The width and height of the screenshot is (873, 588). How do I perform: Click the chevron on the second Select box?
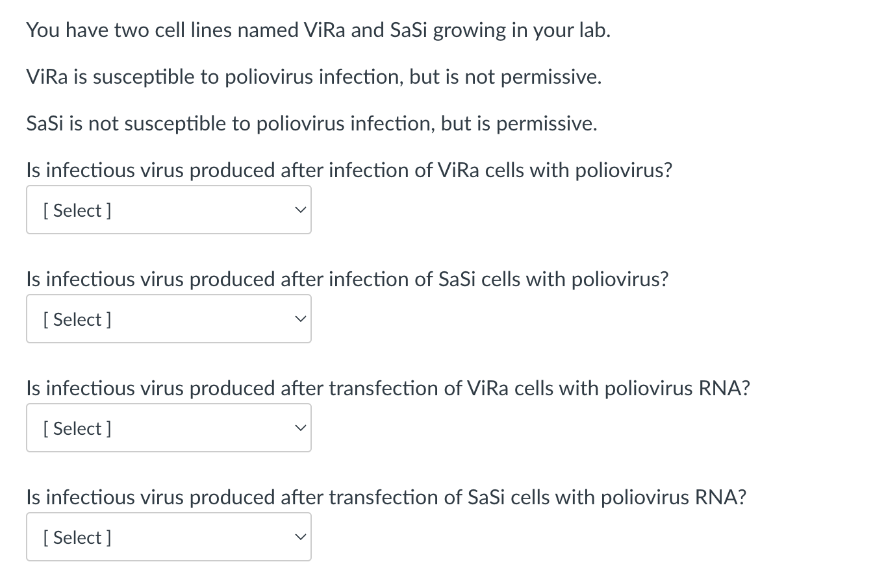tap(300, 318)
